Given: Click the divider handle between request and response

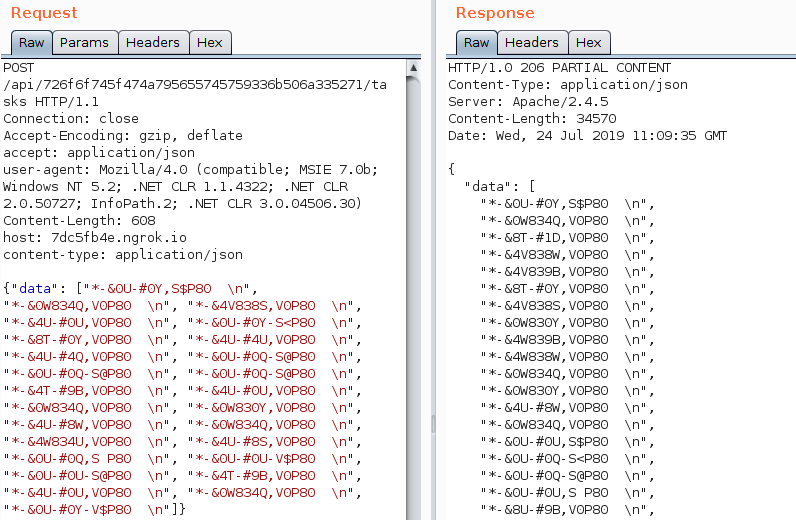Looking at the screenshot, I should point(433,424).
